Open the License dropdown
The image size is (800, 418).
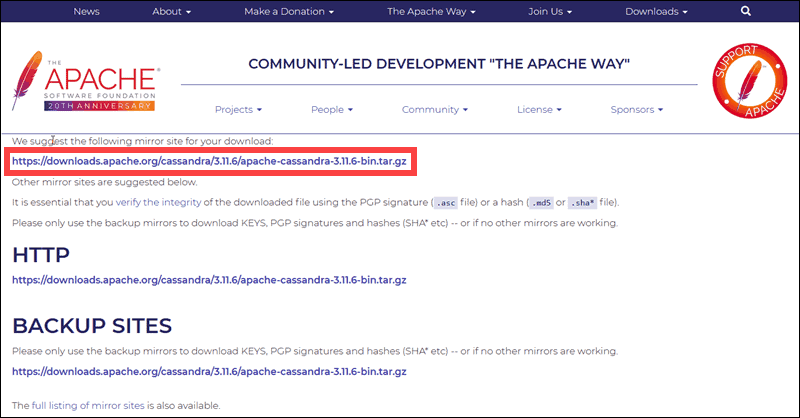click(539, 109)
